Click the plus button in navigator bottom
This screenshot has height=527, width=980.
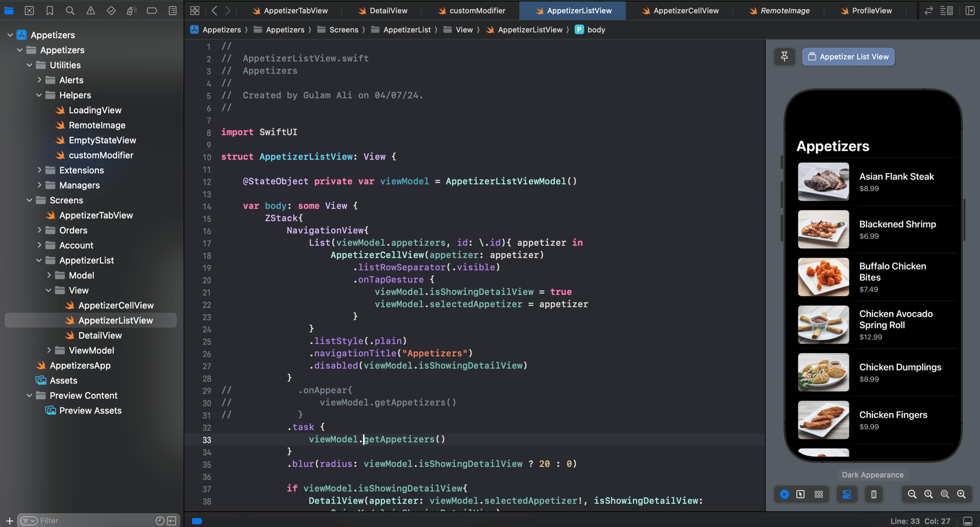coord(9,520)
